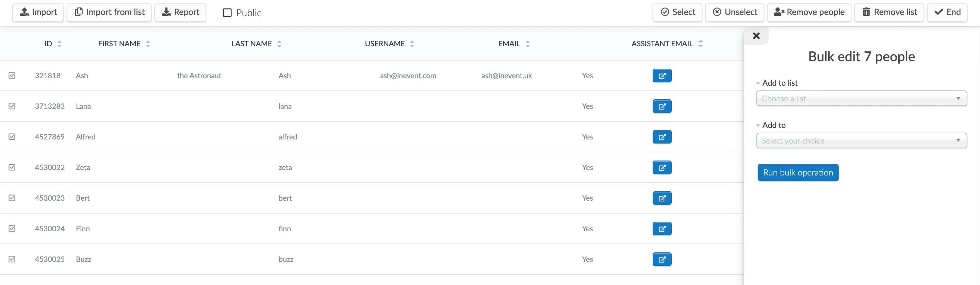Viewport: 980px width, 285px height.
Task: Run bulk operation
Action: tap(798, 172)
